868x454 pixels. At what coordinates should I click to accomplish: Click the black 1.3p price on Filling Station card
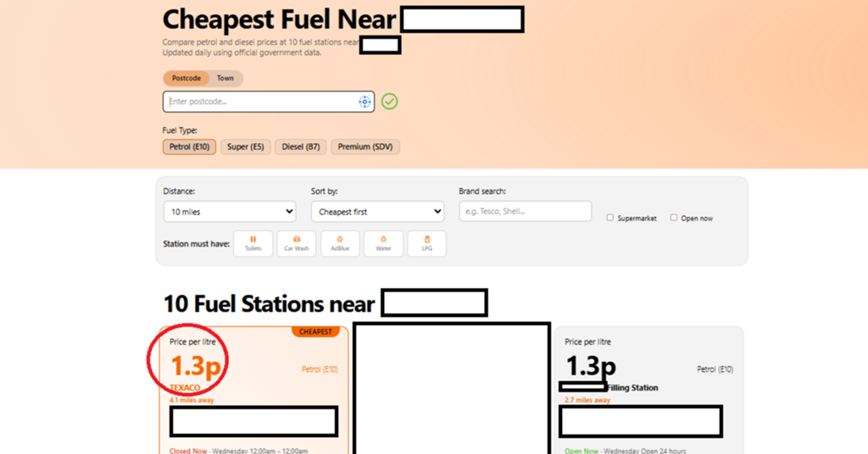tap(591, 366)
